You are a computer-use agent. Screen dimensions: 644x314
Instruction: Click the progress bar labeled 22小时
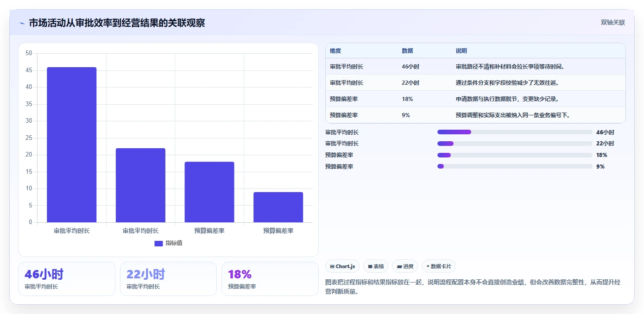pyautogui.click(x=515, y=144)
